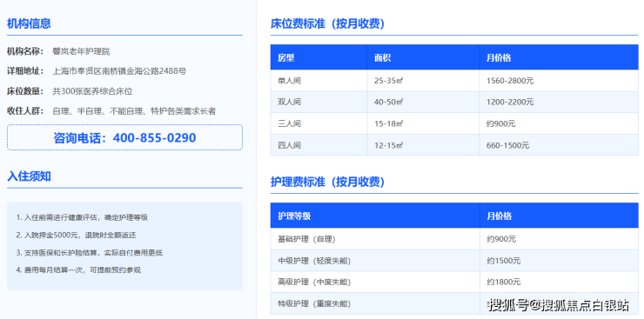Select the 机构名称 label
This screenshot has width=644, height=319.
pyautogui.click(x=25, y=51)
